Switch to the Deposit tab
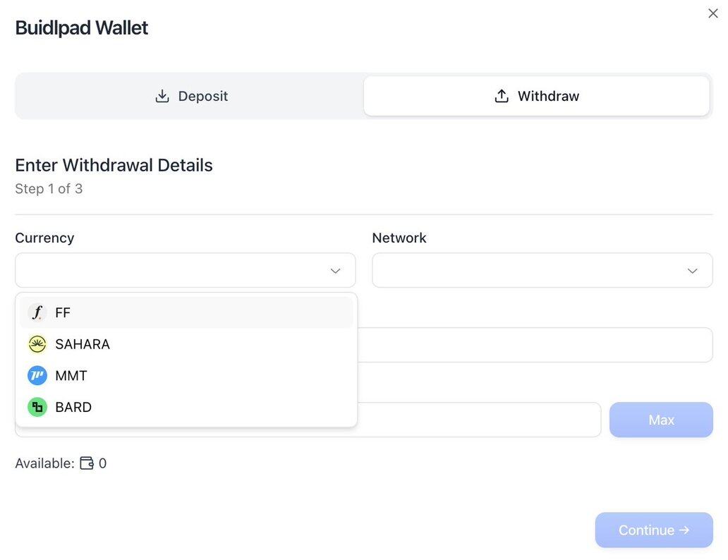The height and width of the screenshot is (560, 728). [x=190, y=96]
